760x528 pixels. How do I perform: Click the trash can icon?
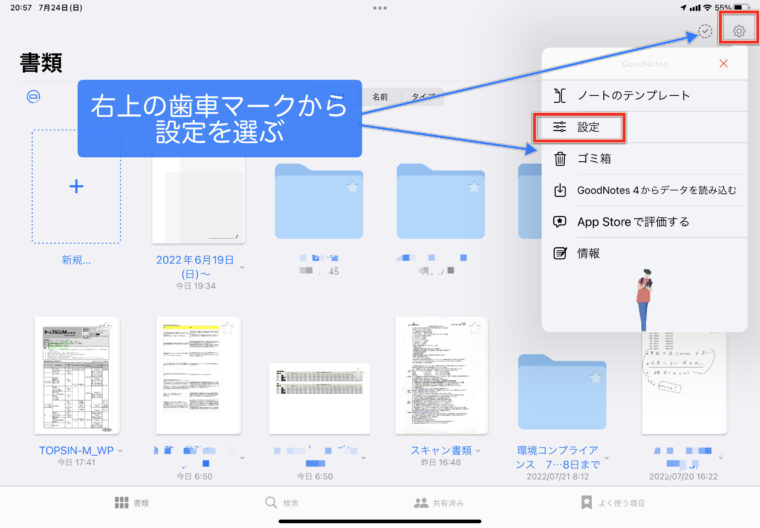coord(560,159)
